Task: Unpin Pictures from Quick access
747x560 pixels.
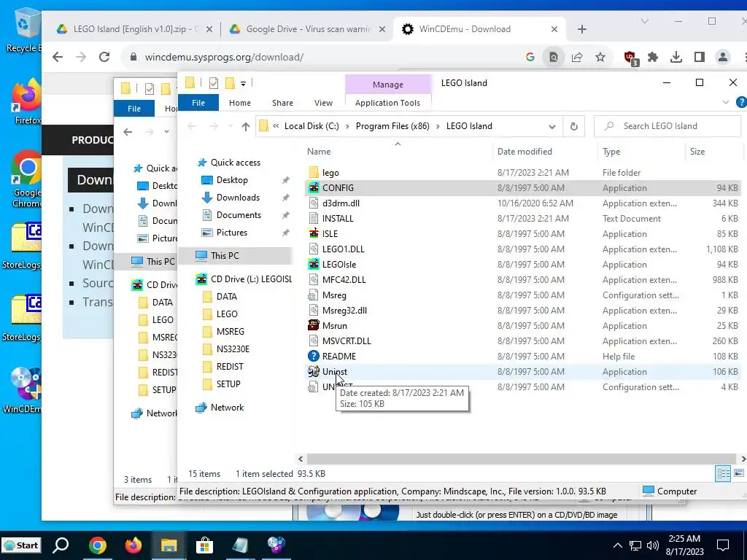Action: (x=285, y=233)
